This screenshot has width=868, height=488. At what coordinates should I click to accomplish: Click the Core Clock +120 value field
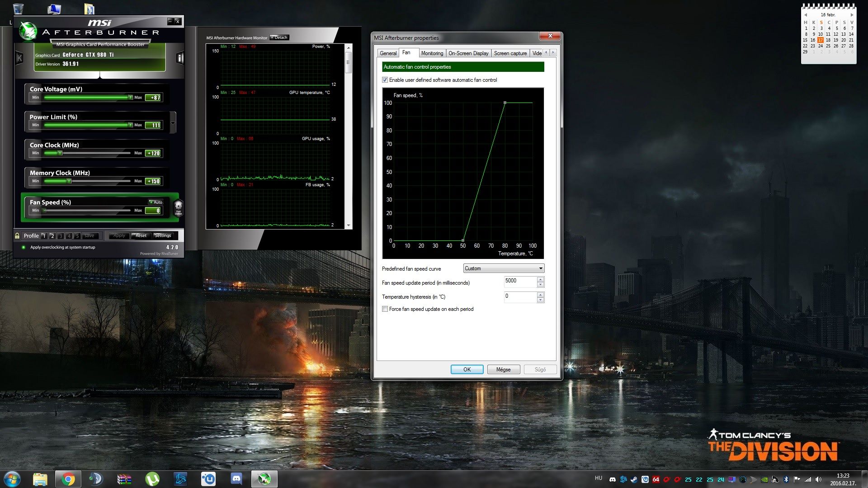pos(153,153)
